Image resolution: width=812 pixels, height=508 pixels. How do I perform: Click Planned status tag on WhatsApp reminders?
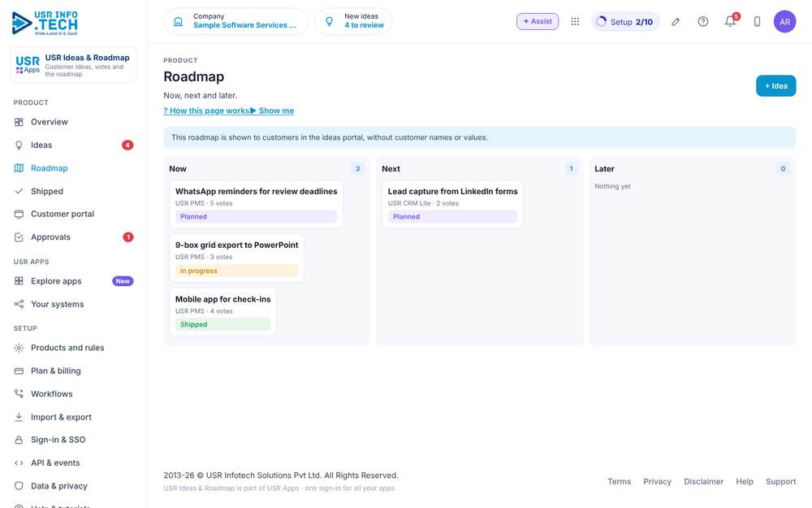click(256, 217)
